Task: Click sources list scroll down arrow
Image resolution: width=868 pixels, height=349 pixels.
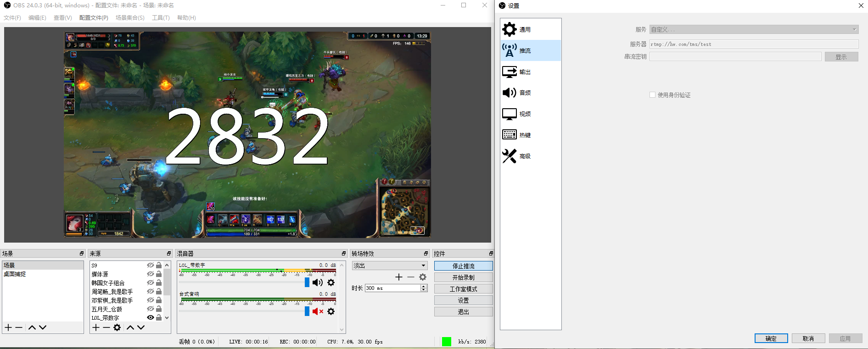Action: (167, 317)
